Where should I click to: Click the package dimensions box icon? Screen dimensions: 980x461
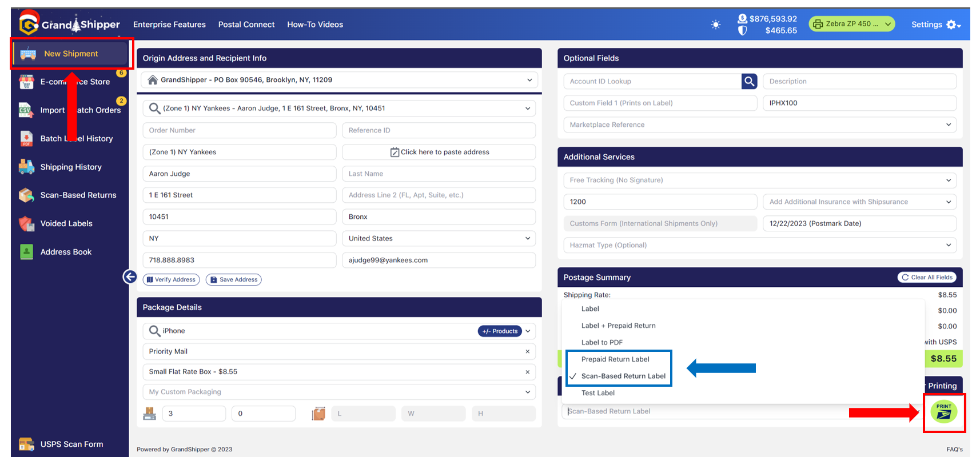pyautogui.click(x=318, y=414)
